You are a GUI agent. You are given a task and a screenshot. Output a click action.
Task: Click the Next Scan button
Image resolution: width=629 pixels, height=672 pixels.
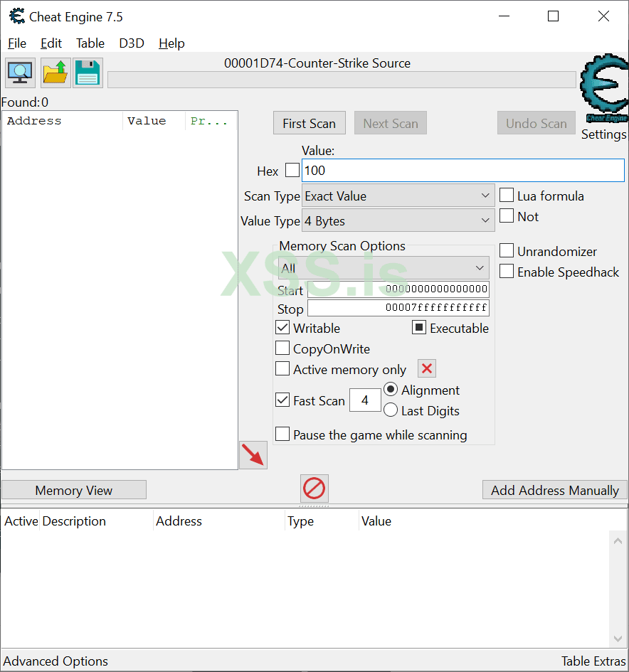click(x=391, y=124)
